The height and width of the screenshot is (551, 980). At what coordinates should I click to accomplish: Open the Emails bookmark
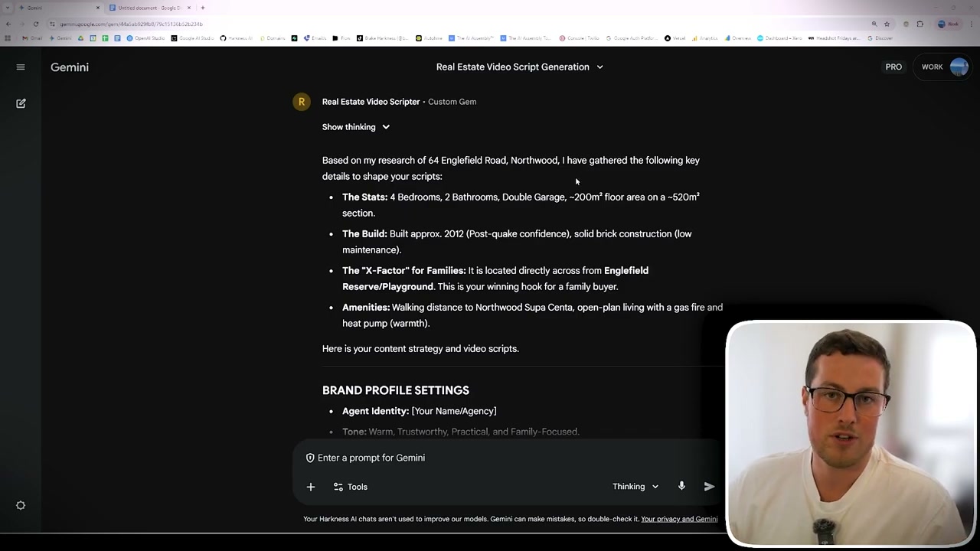coord(315,38)
